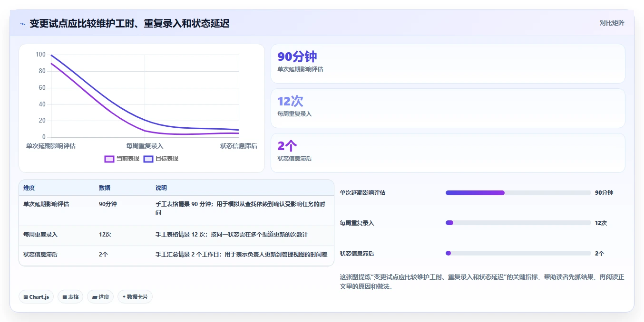Click the lightning icon before the title
644x322 pixels.
[x=22, y=24]
